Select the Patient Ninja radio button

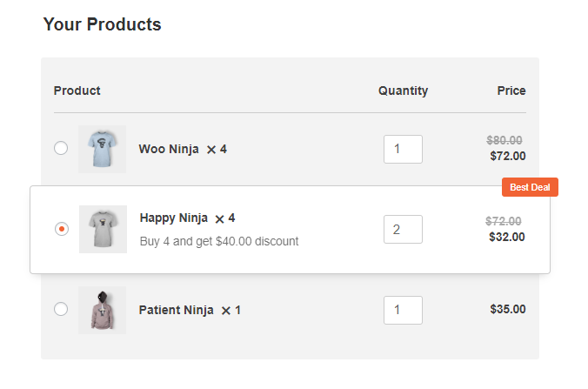(61, 309)
